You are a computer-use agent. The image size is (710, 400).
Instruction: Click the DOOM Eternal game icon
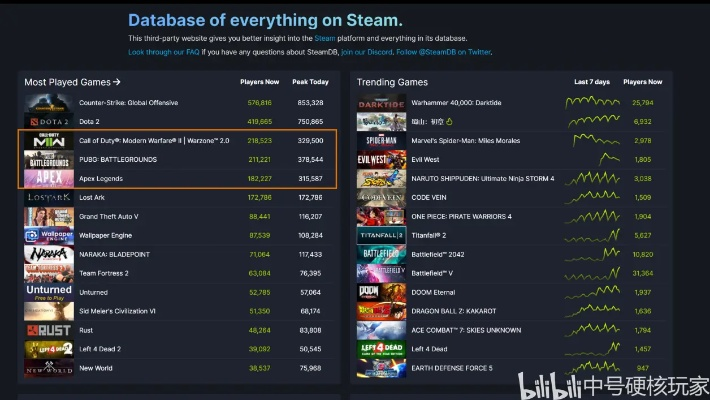[x=381, y=292]
